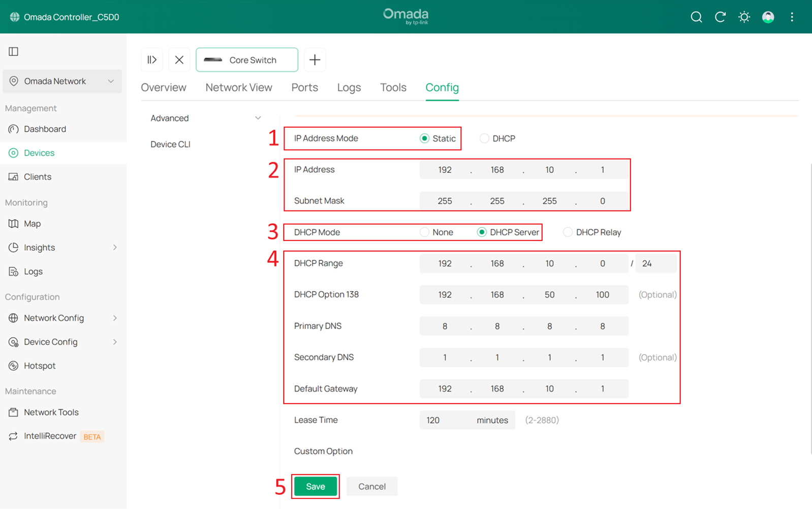Collapse the sidebar panel icon
The image size is (812, 509).
(x=14, y=51)
